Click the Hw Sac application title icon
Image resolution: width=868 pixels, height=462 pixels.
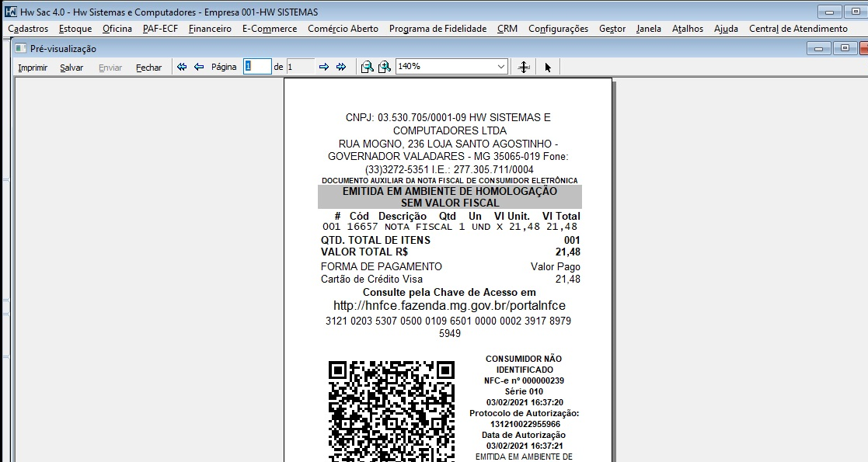pyautogui.click(x=11, y=12)
